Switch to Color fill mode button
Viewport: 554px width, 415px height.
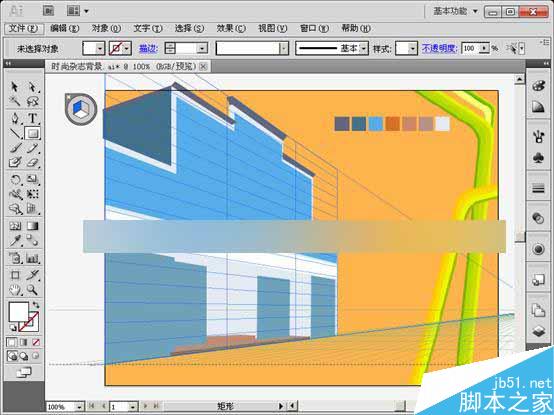click(x=12, y=342)
